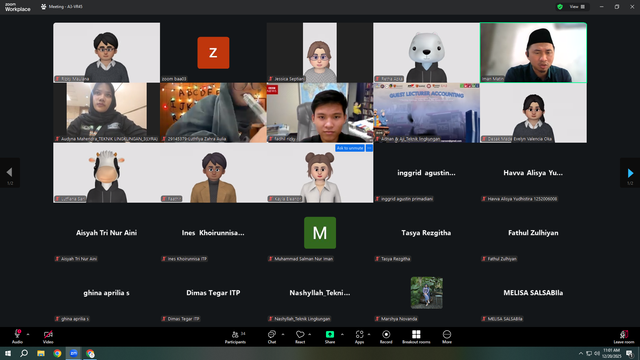640x360 pixels.
Task: Open the Participants panel
Action: (x=236, y=337)
